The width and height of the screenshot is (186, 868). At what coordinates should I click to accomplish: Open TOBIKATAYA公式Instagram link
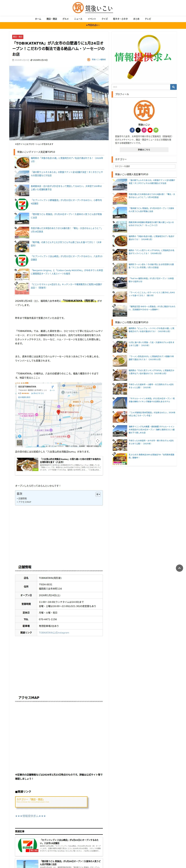(x=54, y=632)
